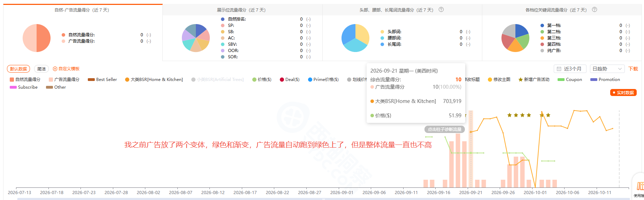644x200 pixels.
Task: Toggle Best Seller legend series
Action: [x=102, y=80]
